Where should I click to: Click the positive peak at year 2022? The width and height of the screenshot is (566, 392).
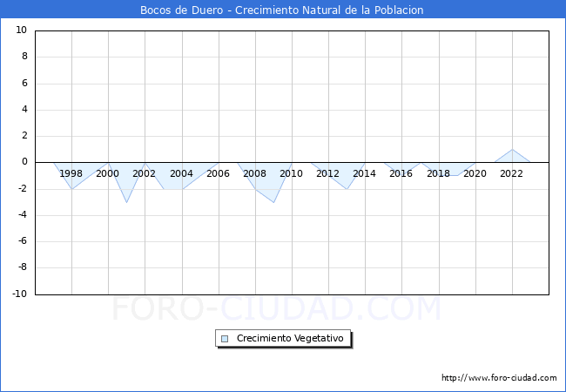[x=512, y=150]
